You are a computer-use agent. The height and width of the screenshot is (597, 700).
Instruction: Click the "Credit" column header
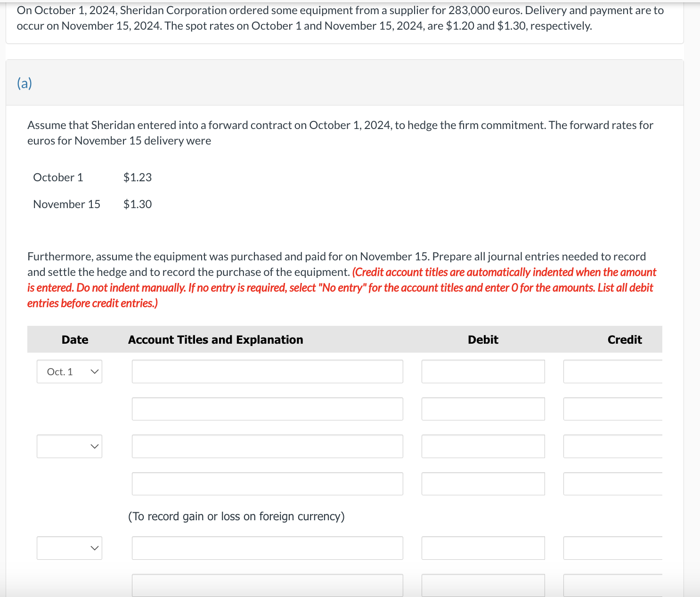(625, 339)
